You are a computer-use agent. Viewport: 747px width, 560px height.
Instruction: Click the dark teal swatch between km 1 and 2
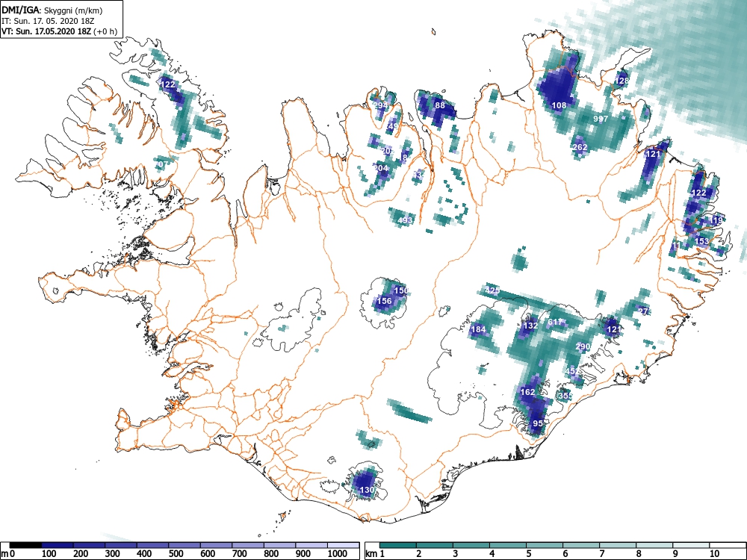coord(398,545)
